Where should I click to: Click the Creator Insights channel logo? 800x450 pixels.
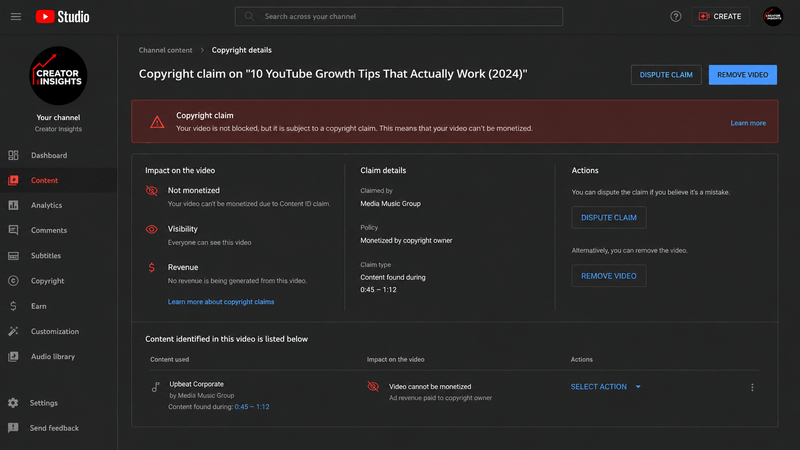click(58, 76)
